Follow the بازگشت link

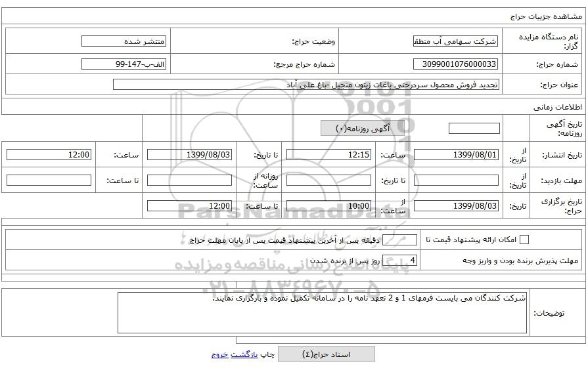point(244,354)
